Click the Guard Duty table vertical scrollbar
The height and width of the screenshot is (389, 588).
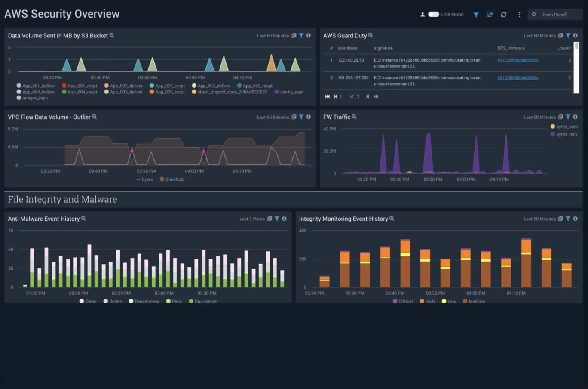click(576, 67)
